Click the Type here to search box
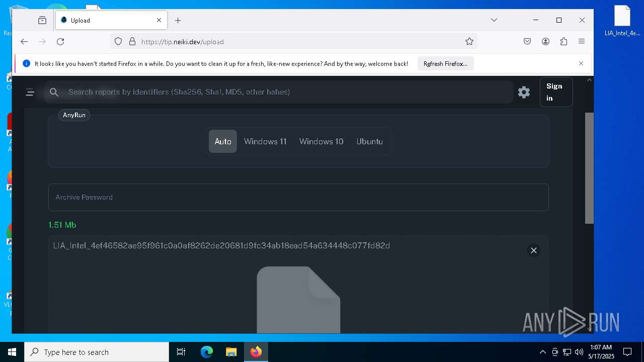This screenshot has width=644, height=362. point(97,352)
